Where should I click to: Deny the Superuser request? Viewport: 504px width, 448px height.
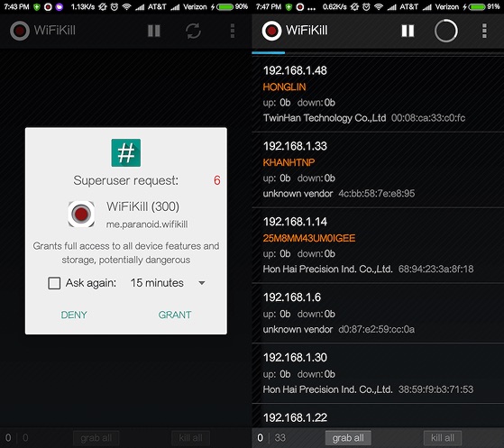[x=74, y=315]
